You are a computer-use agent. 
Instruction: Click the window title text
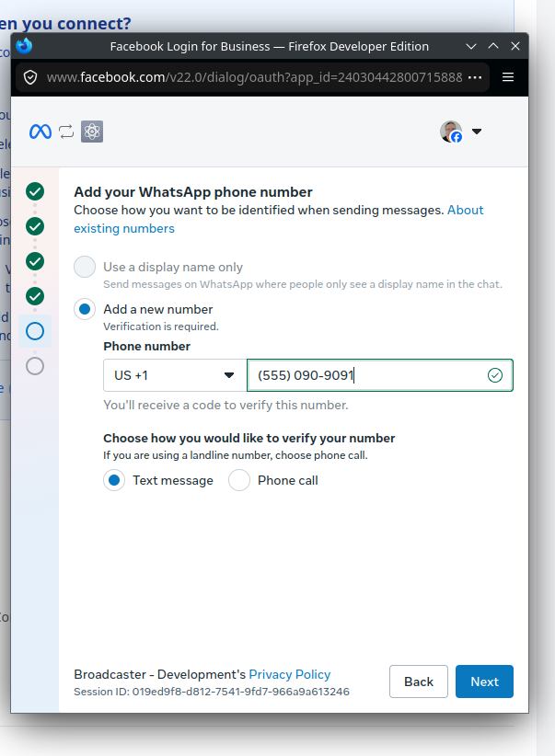point(270,46)
